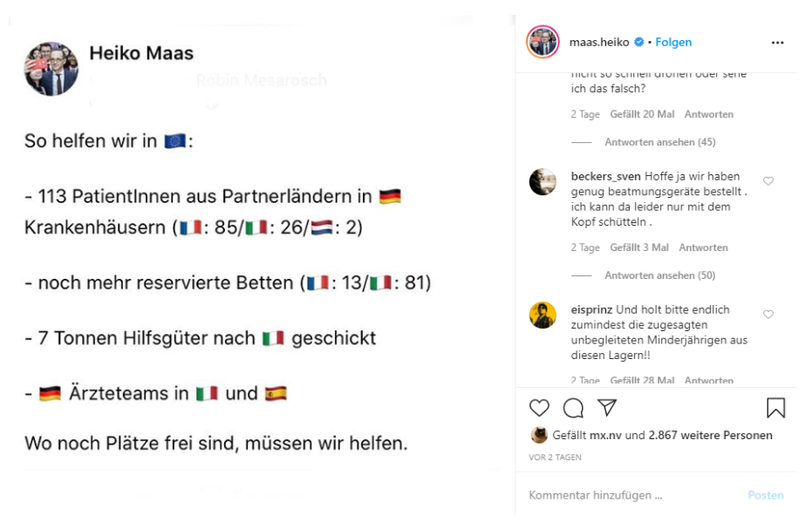Open the comment bubble icon

pyautogui.click(x=573, y=408)
